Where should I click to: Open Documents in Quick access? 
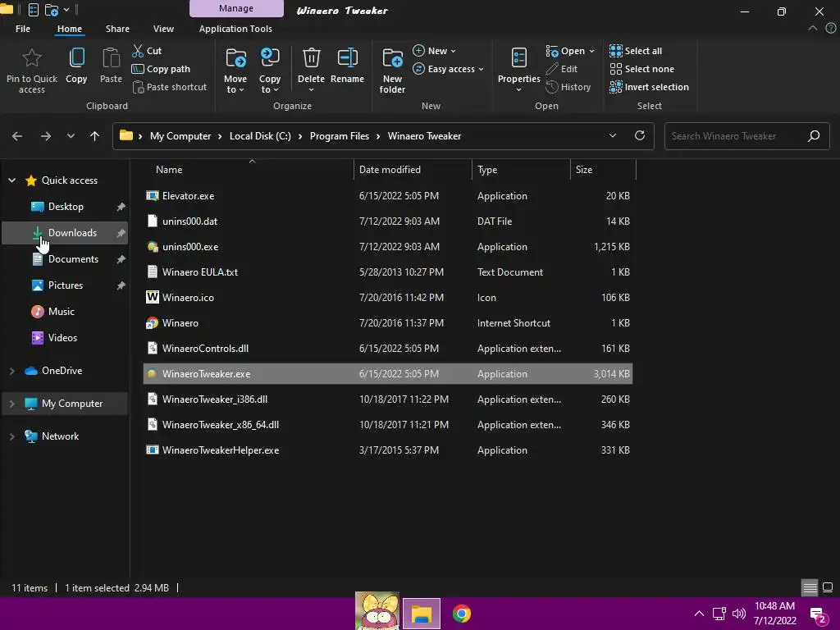[x=65, y=259]
